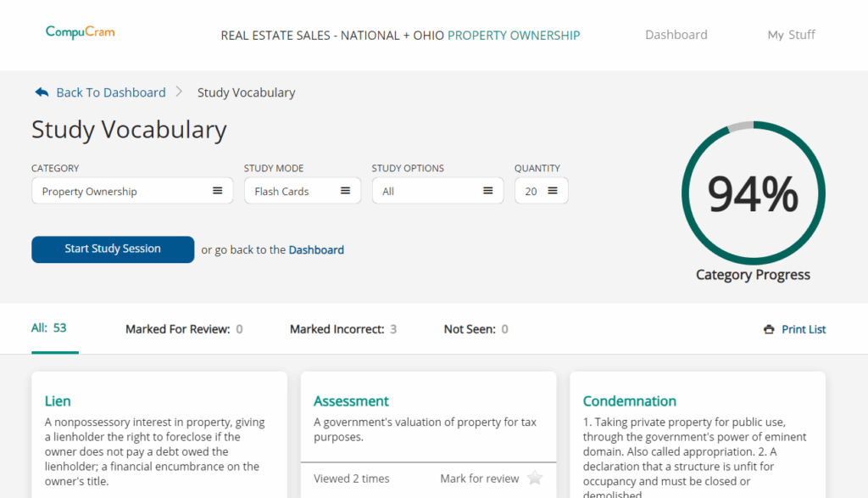Toggle the star on the Assessment card
The height and width of the screenshot is (498, 868).
[534, 478]
